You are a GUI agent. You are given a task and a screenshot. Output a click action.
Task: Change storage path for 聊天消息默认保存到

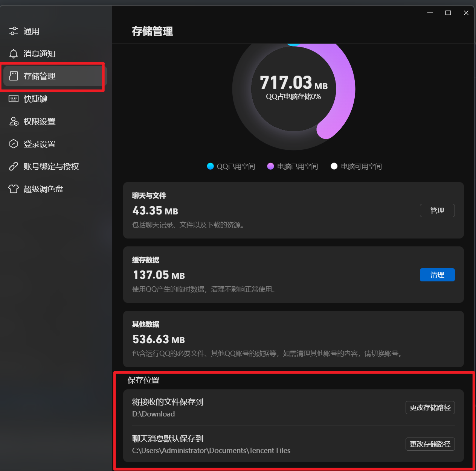point(430,444)
